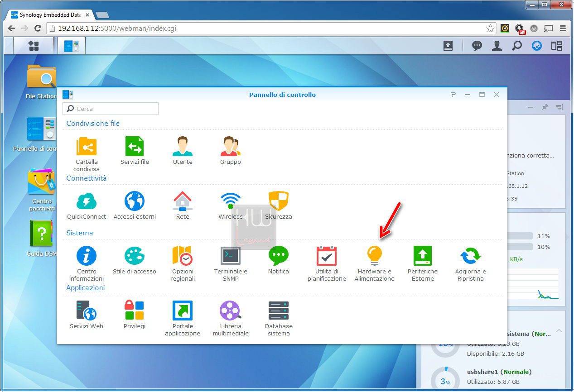Select the Synology Embedded Data tab

click(50, 15)
